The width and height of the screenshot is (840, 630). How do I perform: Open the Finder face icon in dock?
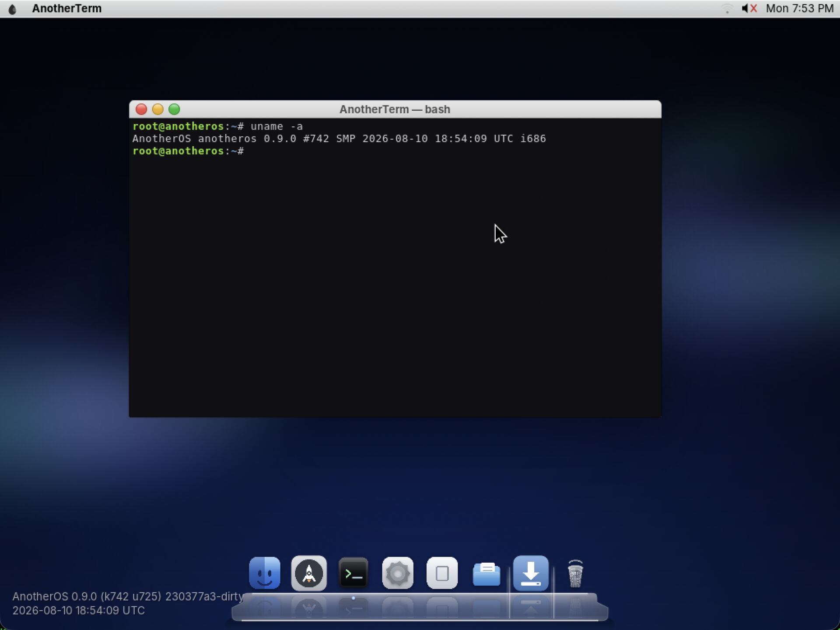(264, 573)
